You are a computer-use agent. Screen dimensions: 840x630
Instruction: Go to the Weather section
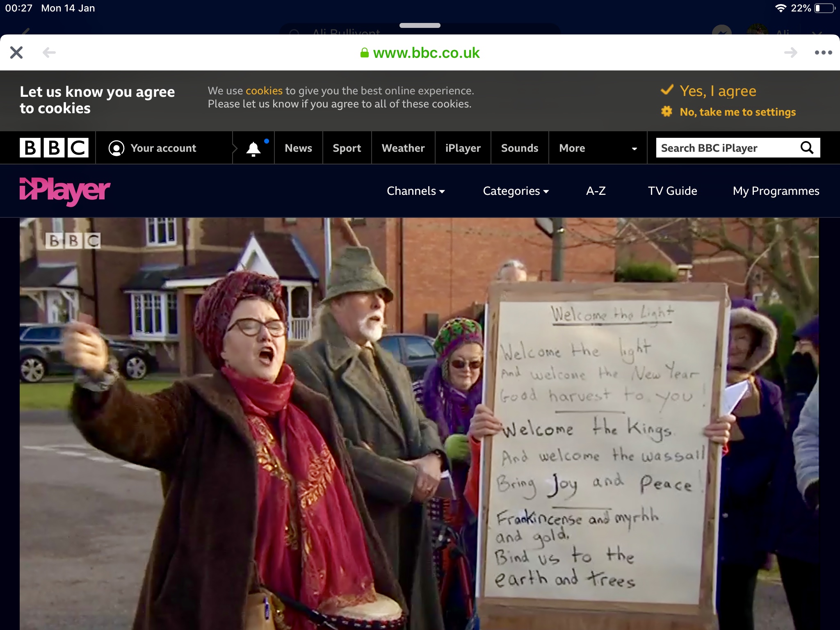(x=403, y=148)
